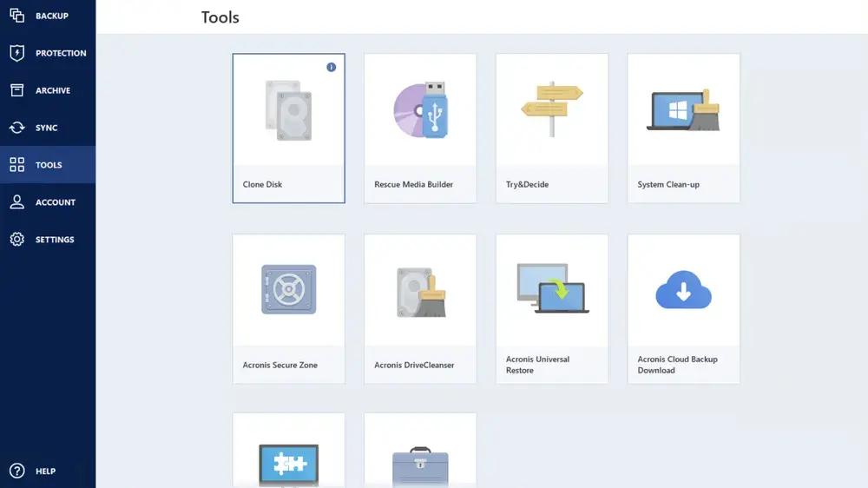Start the Try&Decide label

point(527,184)
